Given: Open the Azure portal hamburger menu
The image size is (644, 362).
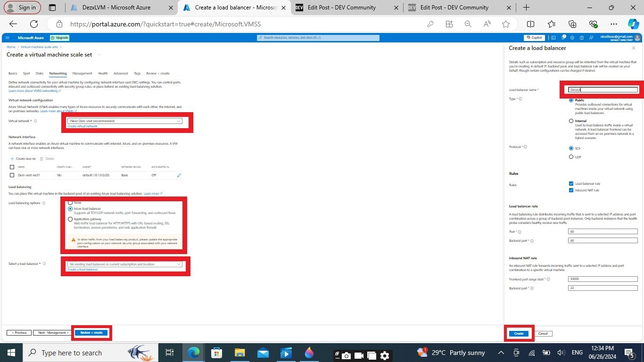Looking at the screenshot, I should [8, 38].
